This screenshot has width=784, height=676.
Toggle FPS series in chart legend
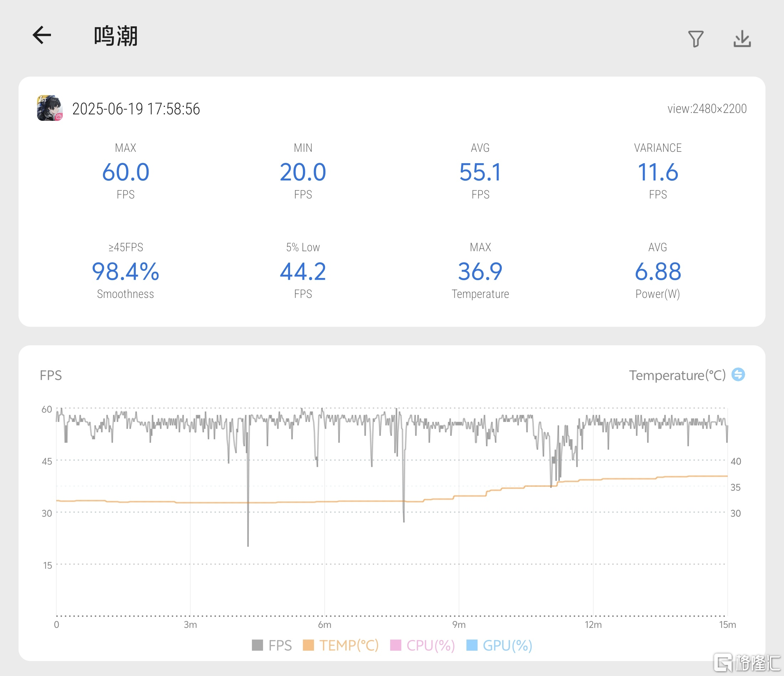coord(272,645)
